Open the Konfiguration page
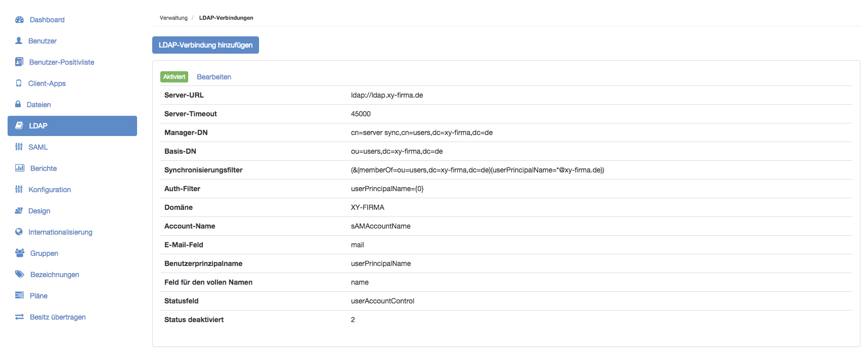868x356 pixels. coord(50,190)
